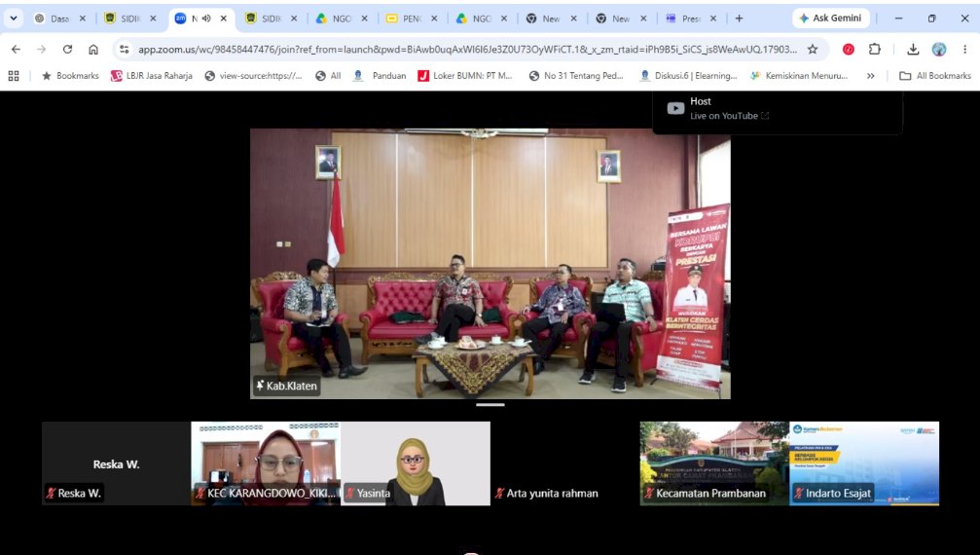The image size is (980, 555).
Task: Open the tab search dropdown arrow
Action: 13,18
